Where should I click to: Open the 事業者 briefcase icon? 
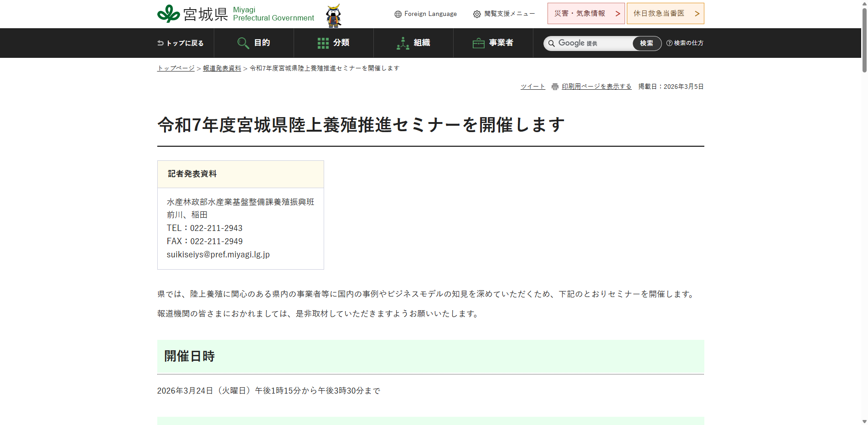point(478,42)
